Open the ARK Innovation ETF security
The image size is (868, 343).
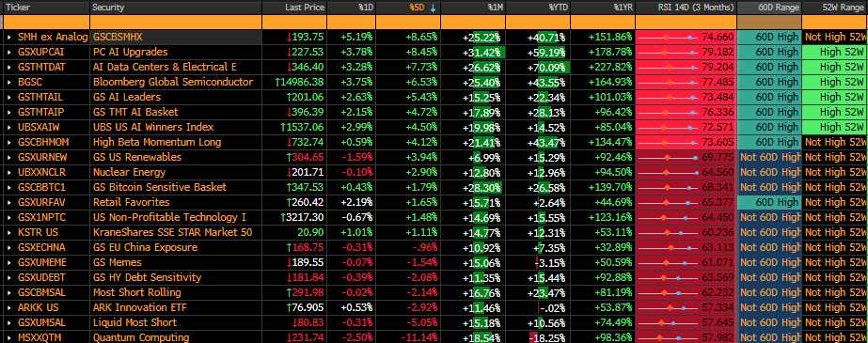[x=140, y=307]
